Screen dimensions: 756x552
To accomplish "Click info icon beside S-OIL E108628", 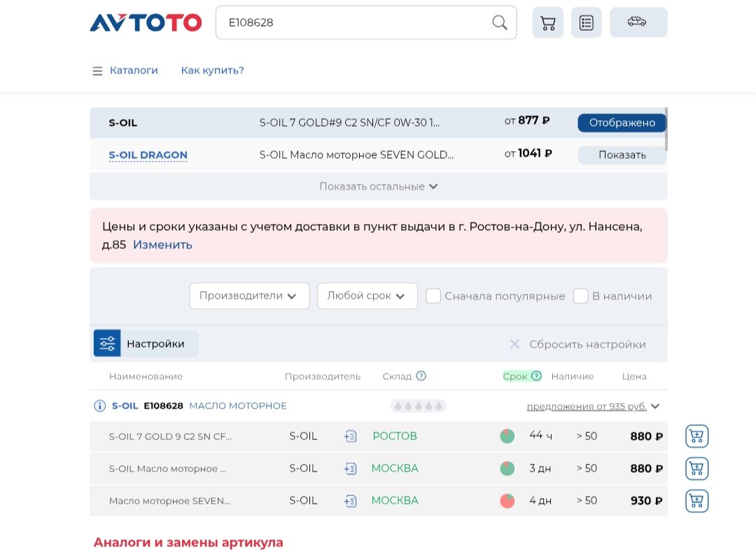I will pos(99,406).
